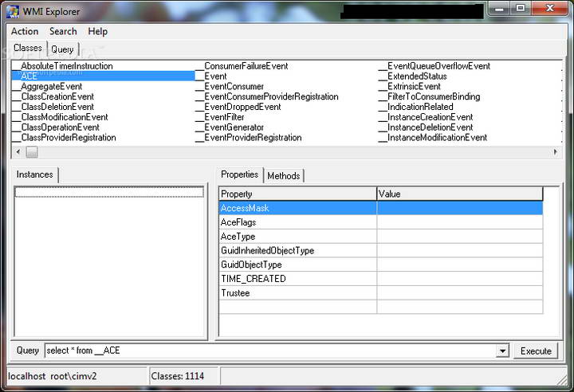Image resolution: width=574 pixels, height=392 pixels.
Task: Select the __AggregateEvent class
Action: pos(47,86)
